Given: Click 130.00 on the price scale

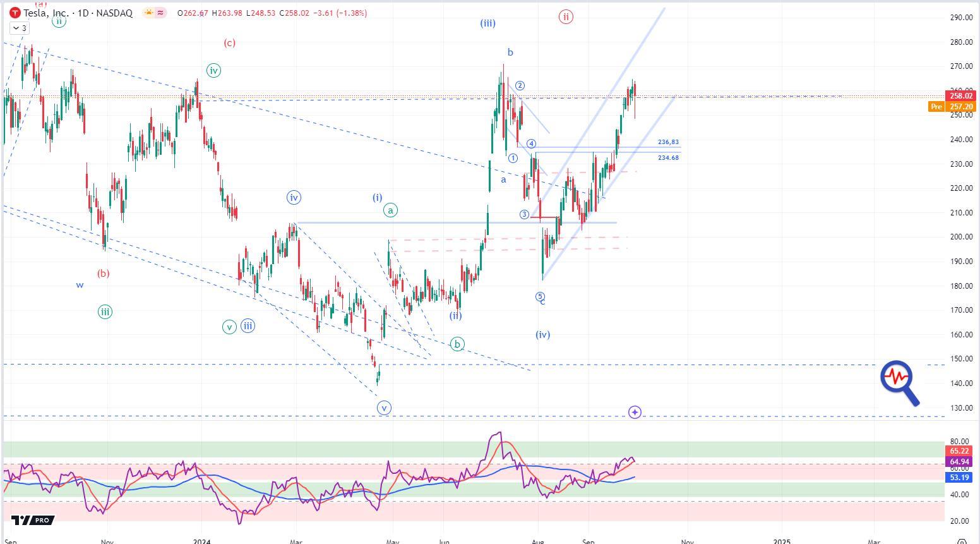Looking at the screenshot, I should tap(960, 408).
